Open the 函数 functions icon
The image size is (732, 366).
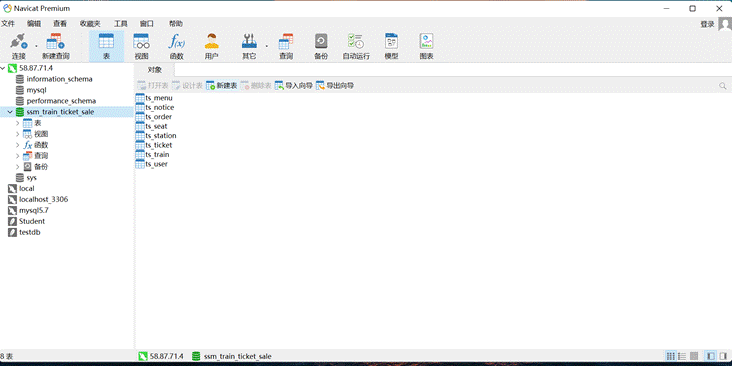point(176,47)
